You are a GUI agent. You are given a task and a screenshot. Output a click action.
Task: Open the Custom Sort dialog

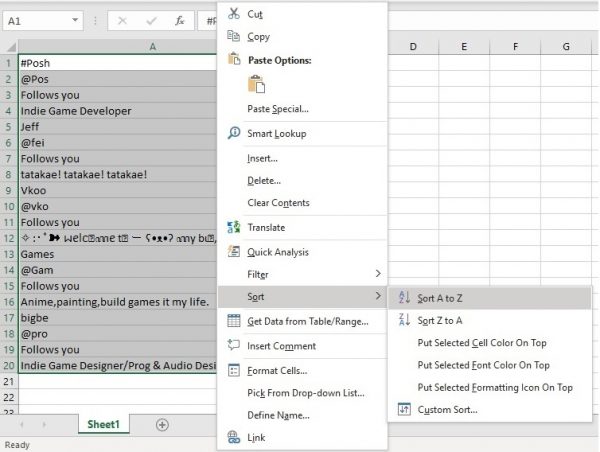[447, 409]
